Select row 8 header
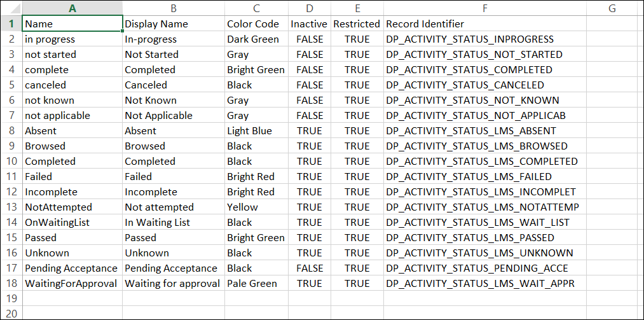Image resolution: width=644 pixels, height=320 pixels. click(x=11, y=130)
